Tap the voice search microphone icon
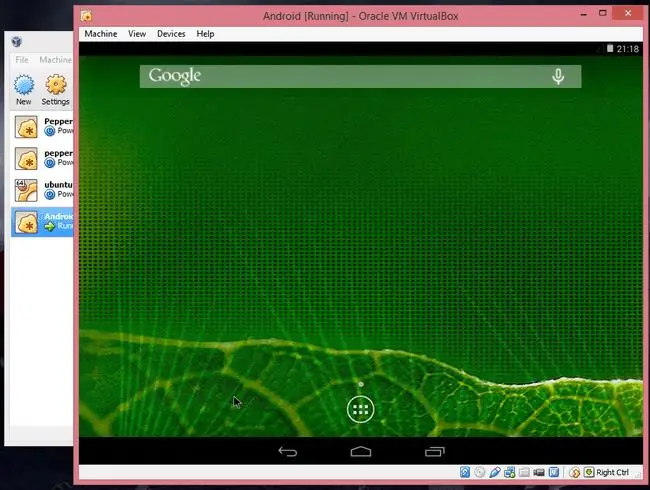650x490 pixels. pos(558,77)
